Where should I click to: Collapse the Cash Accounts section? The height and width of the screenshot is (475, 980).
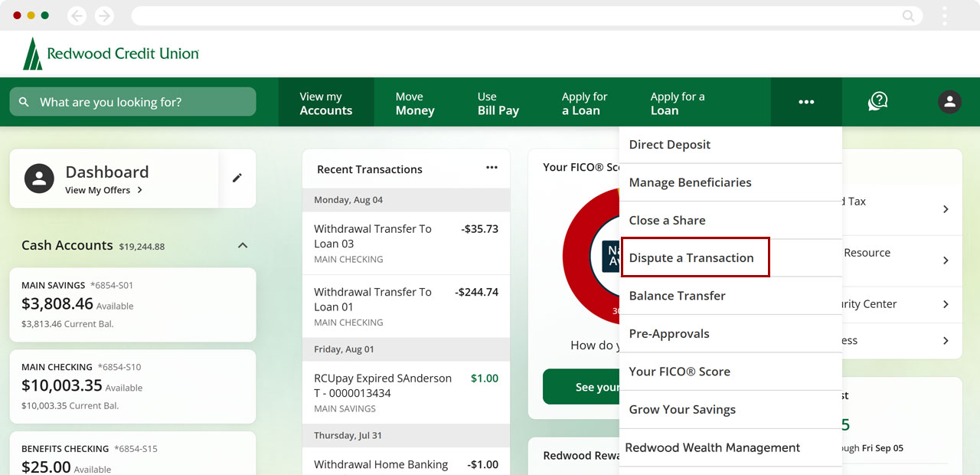click(243, 246)
